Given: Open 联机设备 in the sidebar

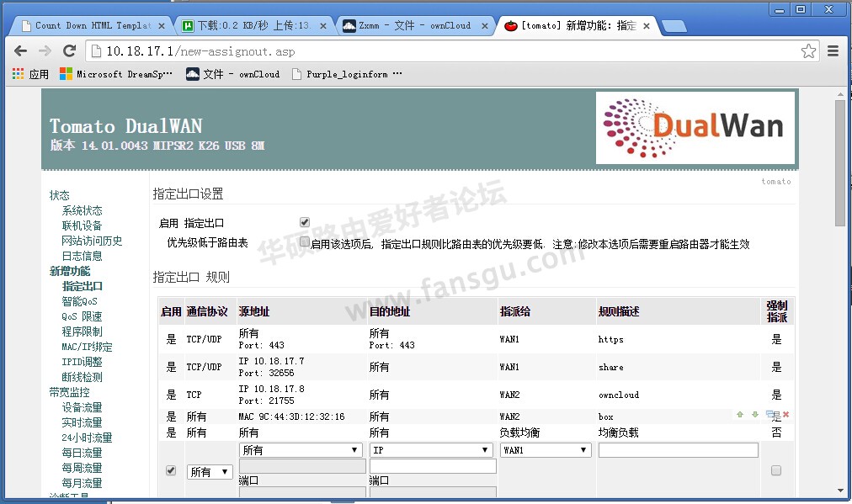Looking at the screenshot, I should coord(82,225).
